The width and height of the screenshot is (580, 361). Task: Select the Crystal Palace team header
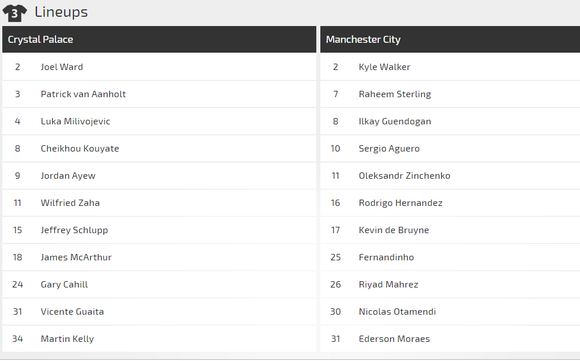pos(159,39)
